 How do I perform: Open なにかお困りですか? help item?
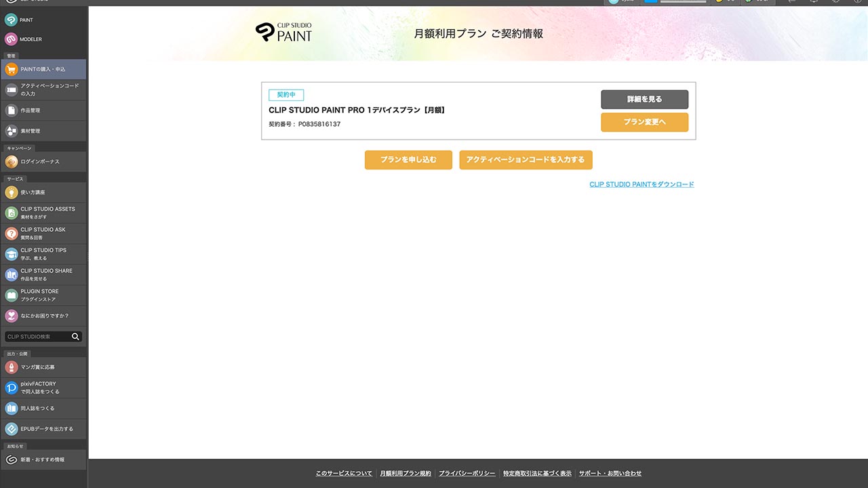43,316
